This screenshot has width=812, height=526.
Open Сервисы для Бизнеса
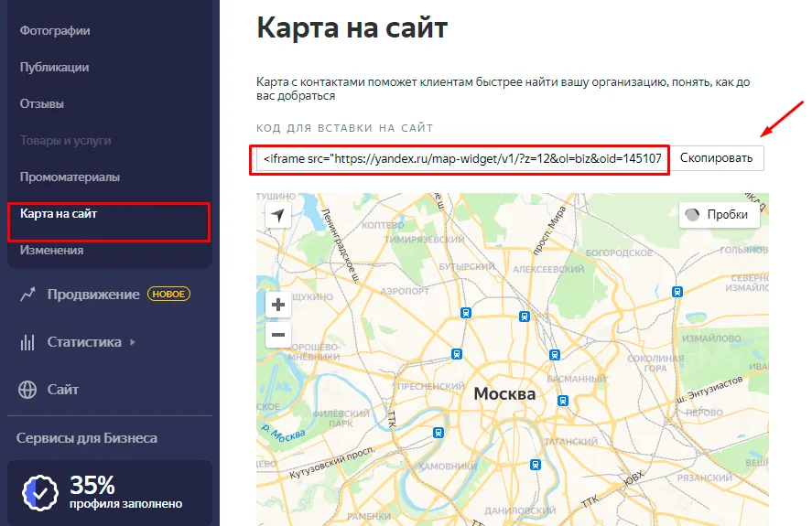(x=86, y=438)
